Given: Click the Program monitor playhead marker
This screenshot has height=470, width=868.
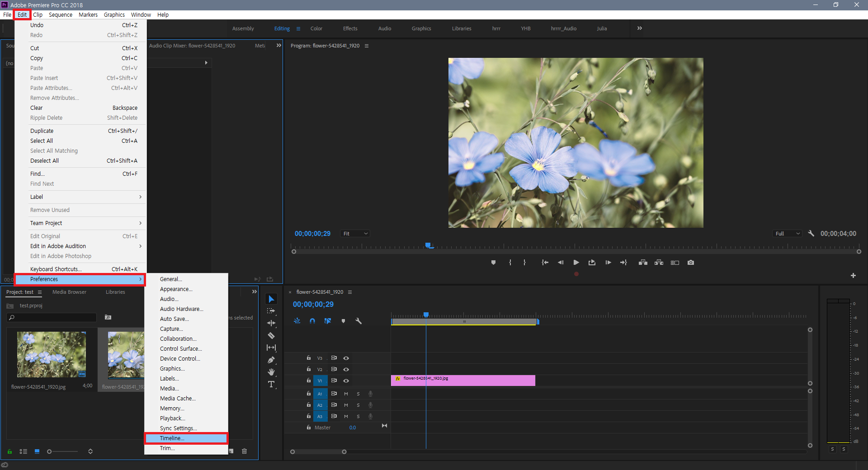Looking at the screenshot, I should (428, 245).
